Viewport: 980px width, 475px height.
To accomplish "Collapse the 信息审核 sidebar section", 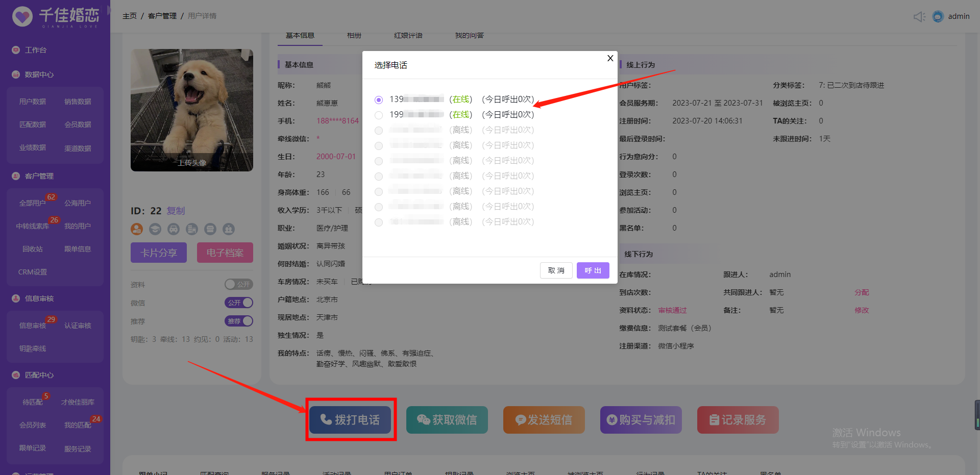I will click(39, 298).
